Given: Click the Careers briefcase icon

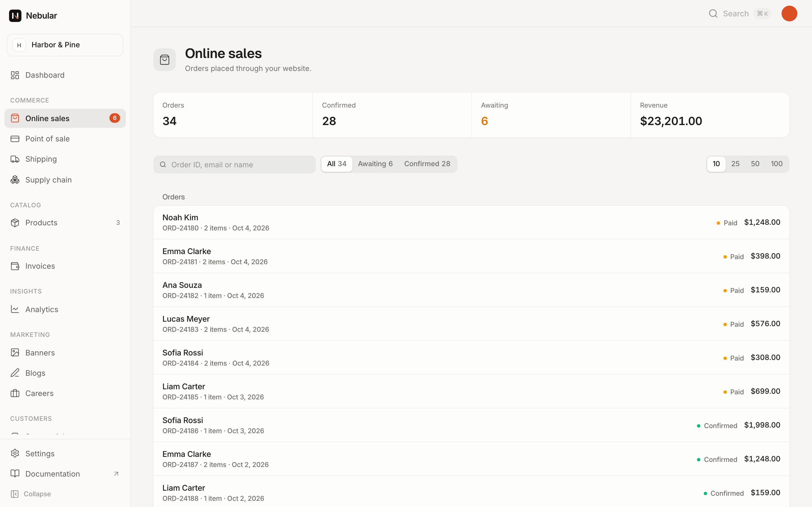Looking at the screenshot, I should point(15,393).
